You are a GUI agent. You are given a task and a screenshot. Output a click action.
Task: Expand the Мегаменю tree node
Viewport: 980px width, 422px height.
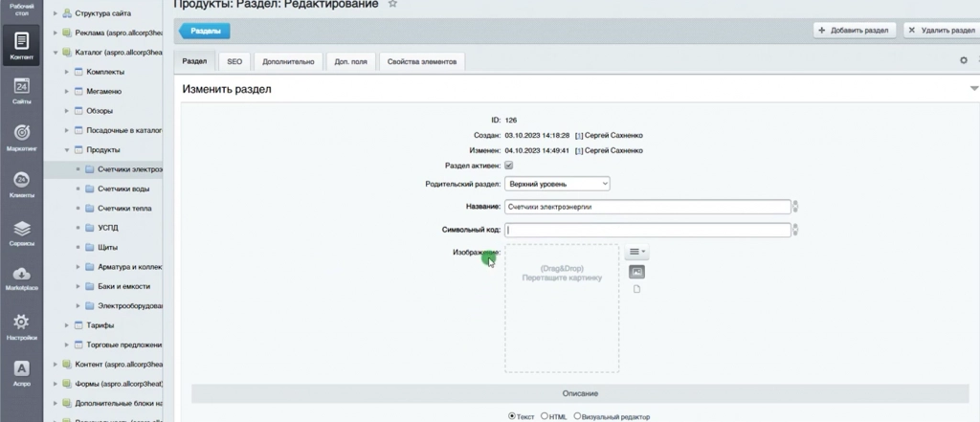click(67, 91)
